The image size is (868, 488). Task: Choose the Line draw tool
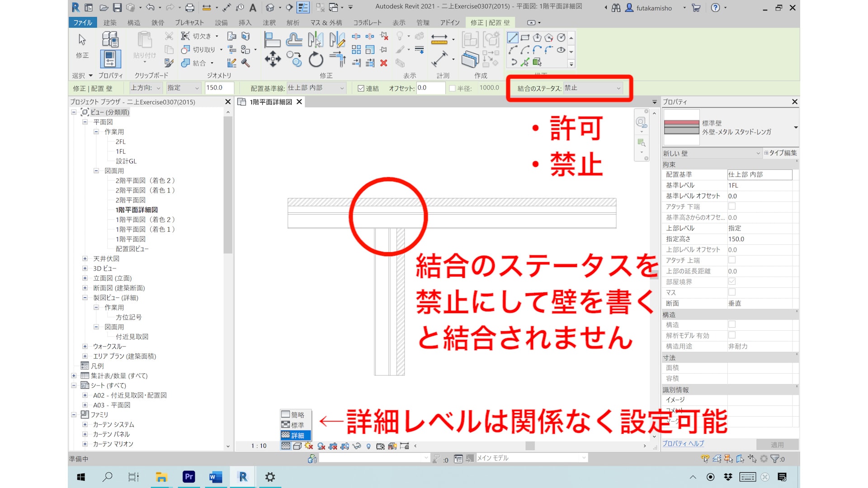pyautogui.click(x=513, y=38)
